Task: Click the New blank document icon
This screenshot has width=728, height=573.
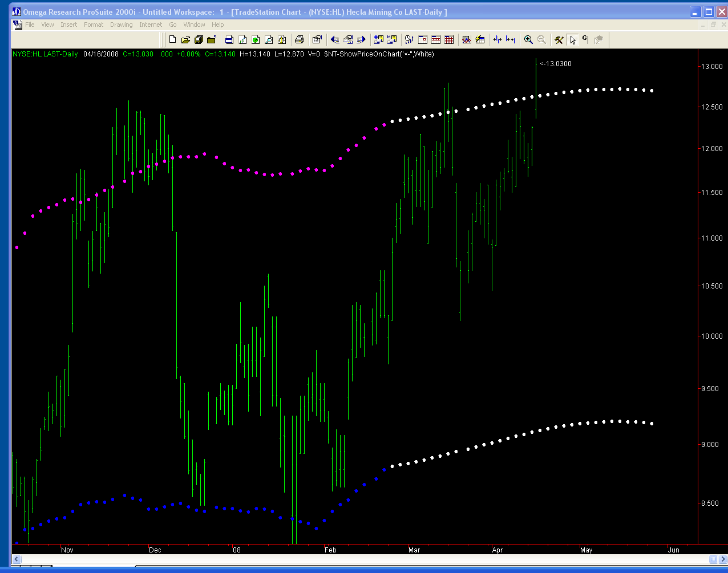Action: pos(172,39)
